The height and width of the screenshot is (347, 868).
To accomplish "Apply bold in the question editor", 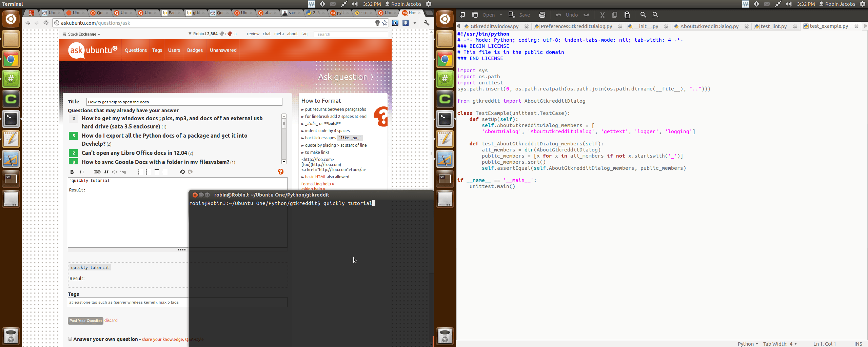I will coord(72,172).
